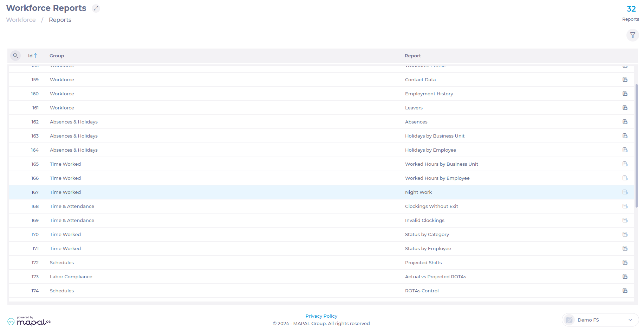Select Clockings Without Exit report
This screenshot has width=644, height=330.
(x=431, y=206)
